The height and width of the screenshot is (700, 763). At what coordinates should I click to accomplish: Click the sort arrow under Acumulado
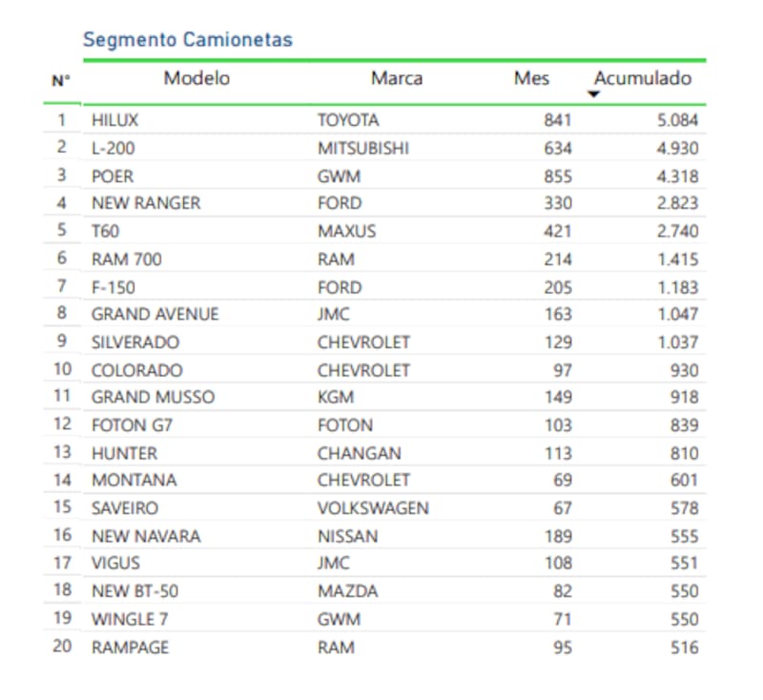point(593,94)
